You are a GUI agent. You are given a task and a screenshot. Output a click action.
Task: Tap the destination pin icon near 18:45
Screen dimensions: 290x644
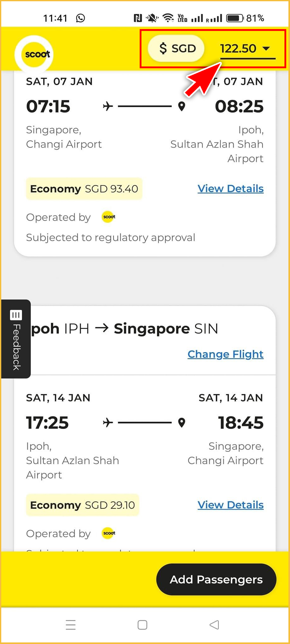182,423
